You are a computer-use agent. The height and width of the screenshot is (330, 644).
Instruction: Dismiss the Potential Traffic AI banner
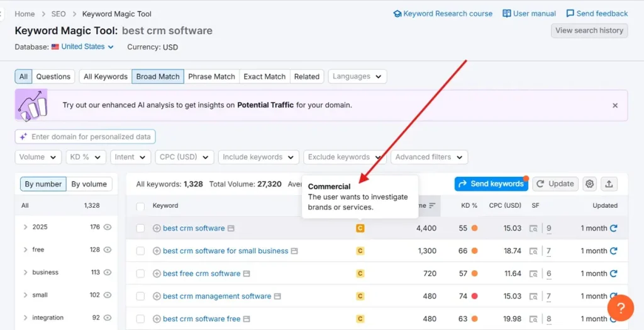pyautogui.click(x=615, y=105)
